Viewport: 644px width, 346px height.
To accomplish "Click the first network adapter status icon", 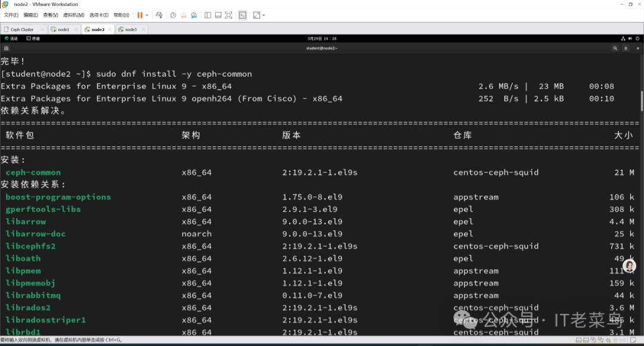I will click(x=593, y=340).
